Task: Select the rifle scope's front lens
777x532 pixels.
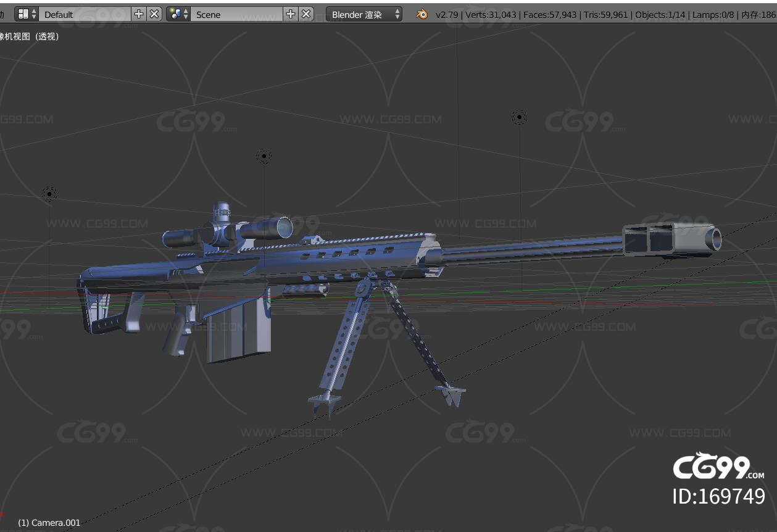Action: tap(283, 228)
